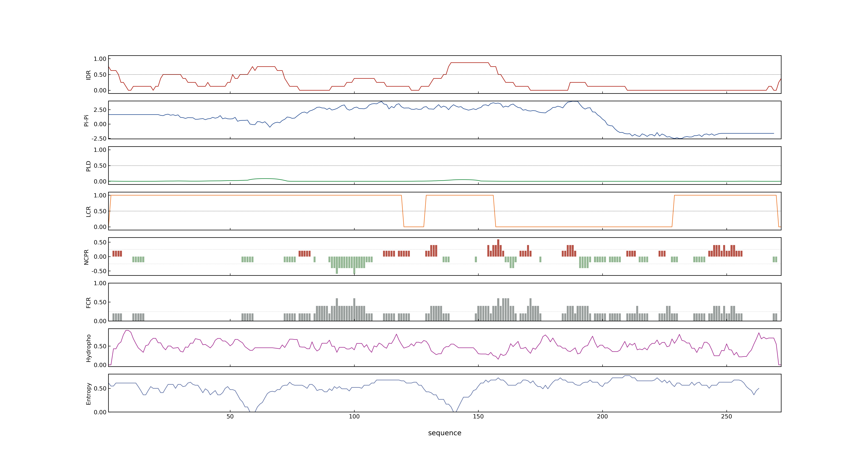Click the -2.50 tick on Pi-Pi axis

coord(99,138)
